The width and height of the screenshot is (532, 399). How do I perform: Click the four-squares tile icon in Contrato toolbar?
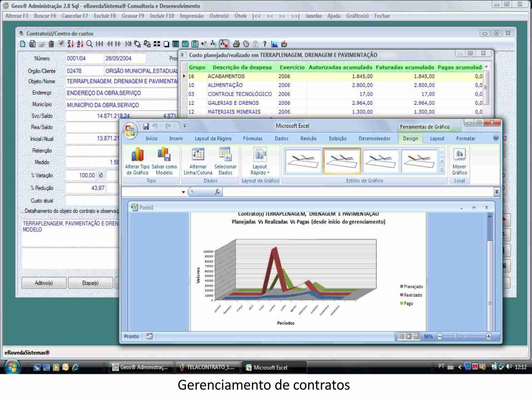[156, 44]
